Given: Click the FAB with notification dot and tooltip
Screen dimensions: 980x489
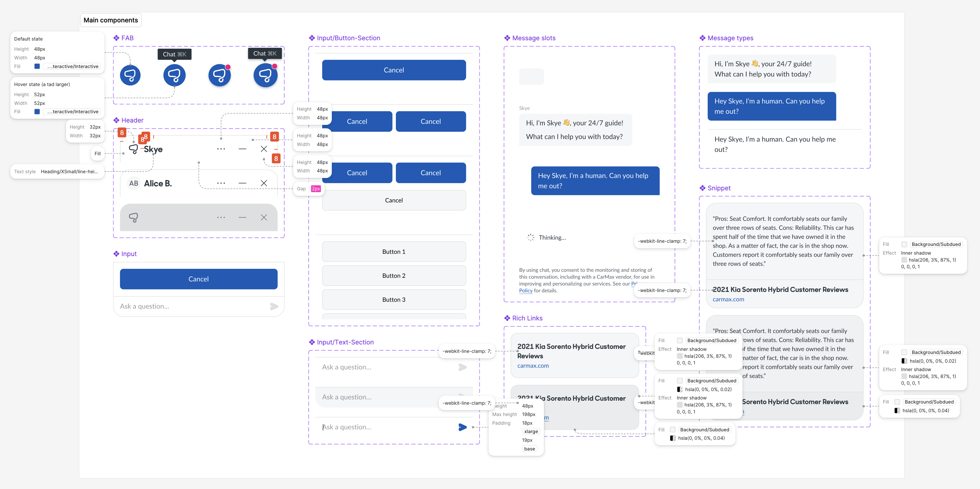Looking at the screenshot, I should [x=265, y=75].
